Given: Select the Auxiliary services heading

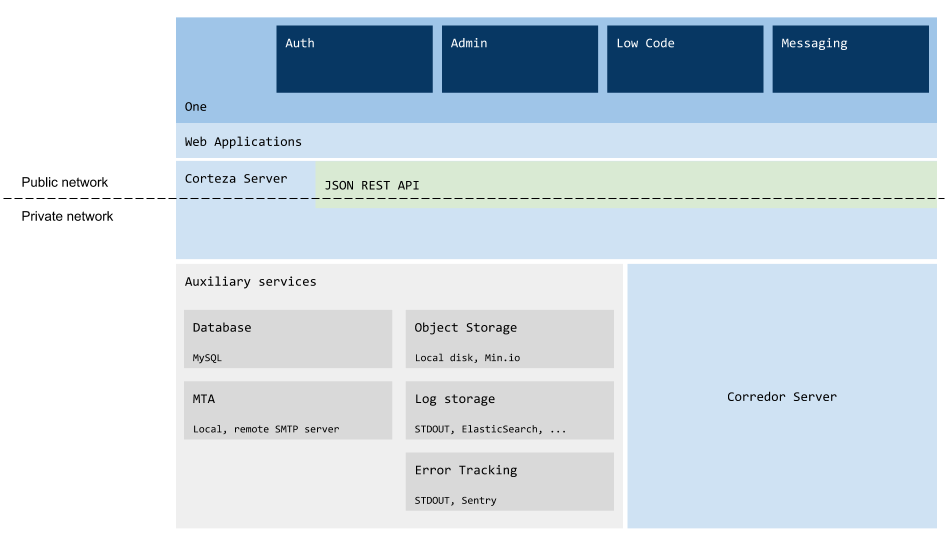Looking at the screenshot, I should [250, 282].
